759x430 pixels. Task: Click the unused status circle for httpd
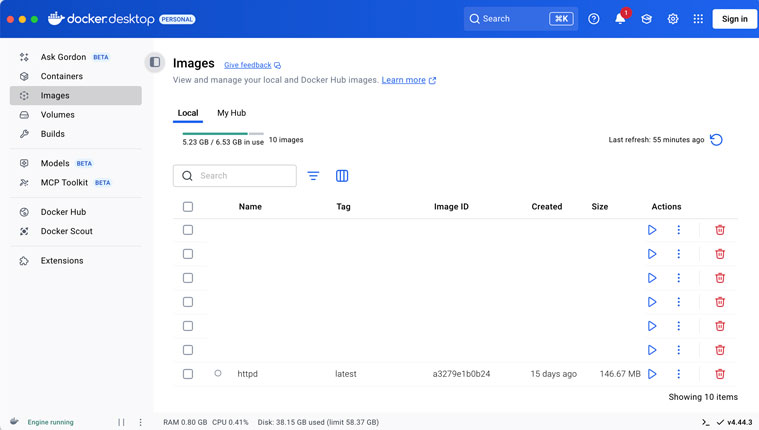(x=218, y=373)
